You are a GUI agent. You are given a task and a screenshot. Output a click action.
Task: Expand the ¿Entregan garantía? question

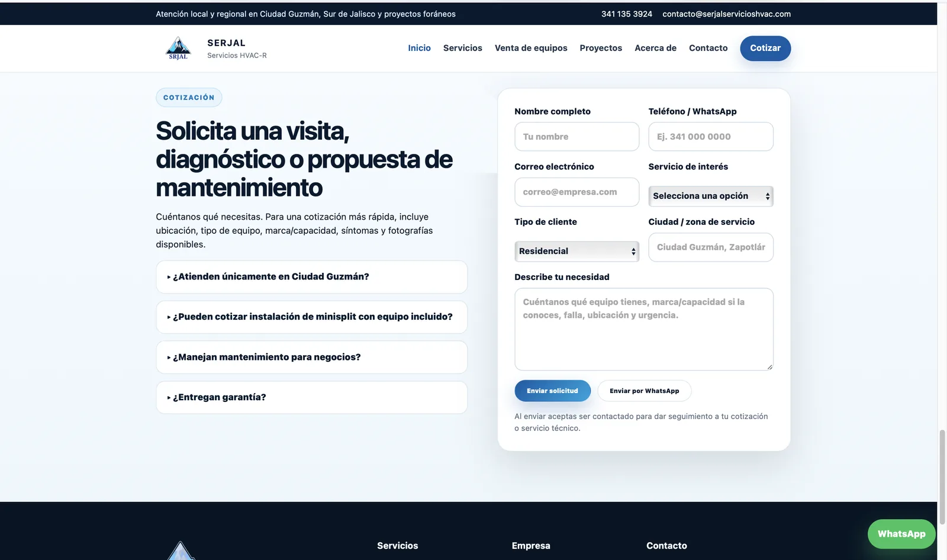tap(311, 397)
